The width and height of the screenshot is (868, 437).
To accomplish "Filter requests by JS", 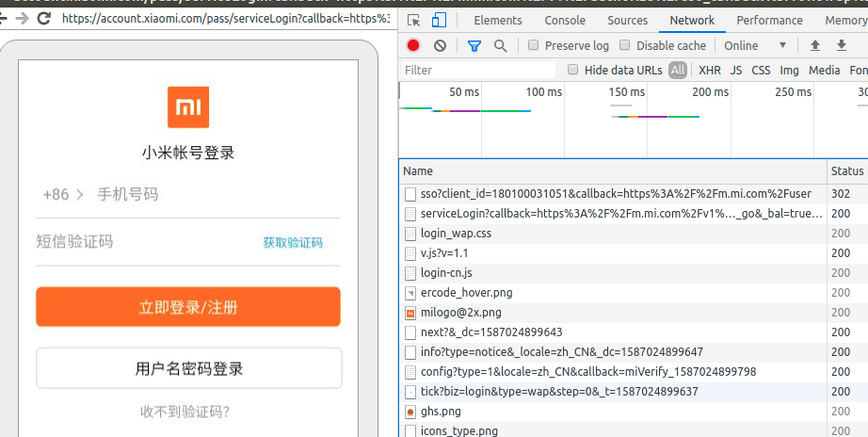I will [735, 71].
